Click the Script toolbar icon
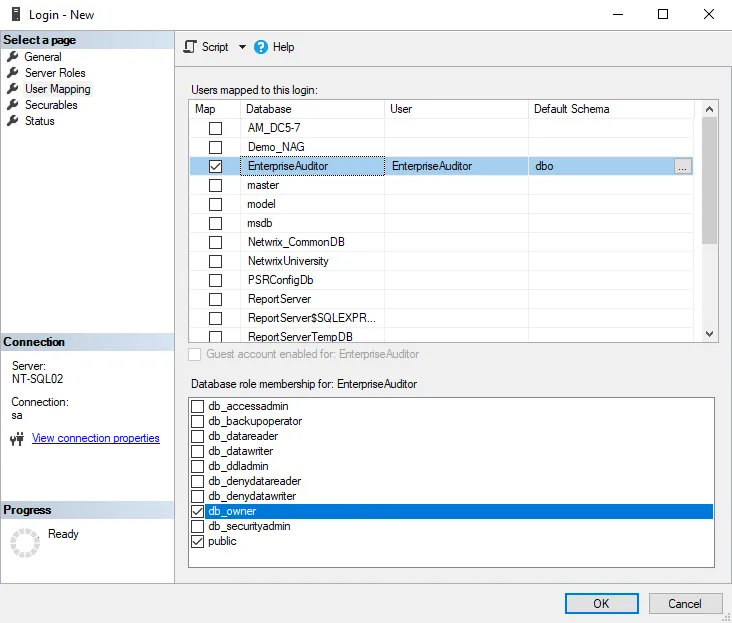Image resolution: width=732 pixels, height=623 pixels. (190, 47)
